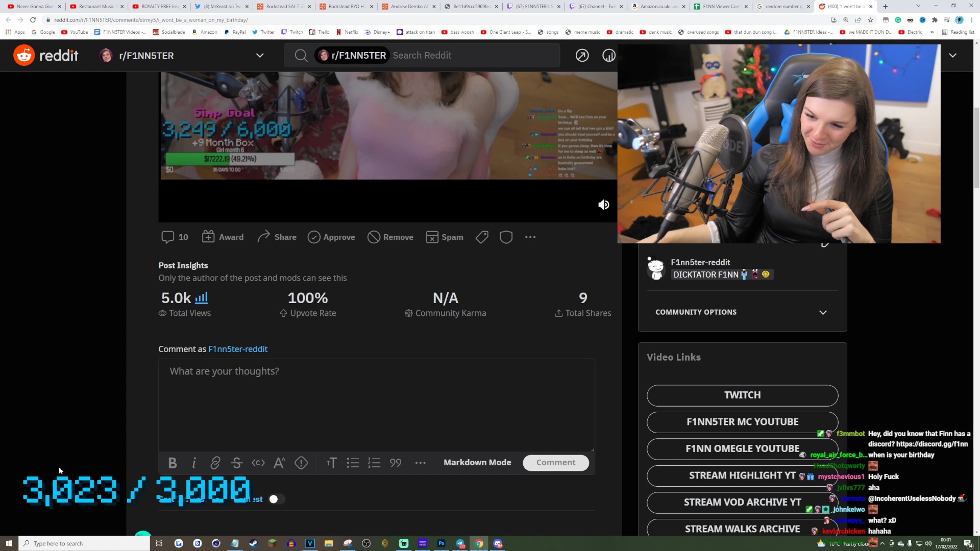Expand the r/F1NN5TER community dropdown
The image size is (980, 551).
coord(260,55)
